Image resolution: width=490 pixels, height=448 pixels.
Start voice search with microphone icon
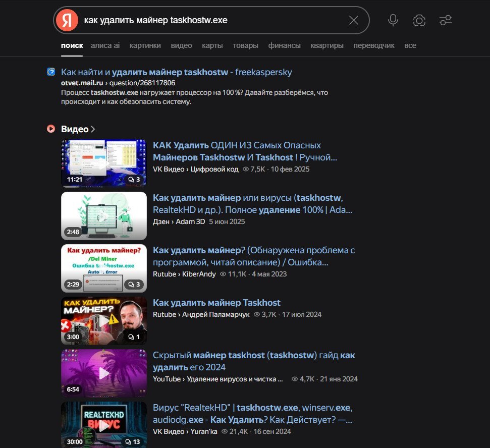click(x=393, y=20)
